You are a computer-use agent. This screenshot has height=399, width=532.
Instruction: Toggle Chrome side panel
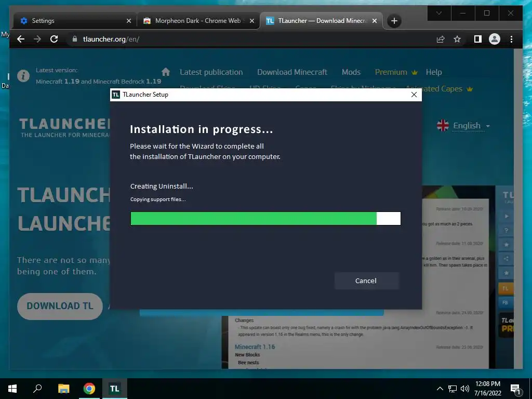[478, 39]
